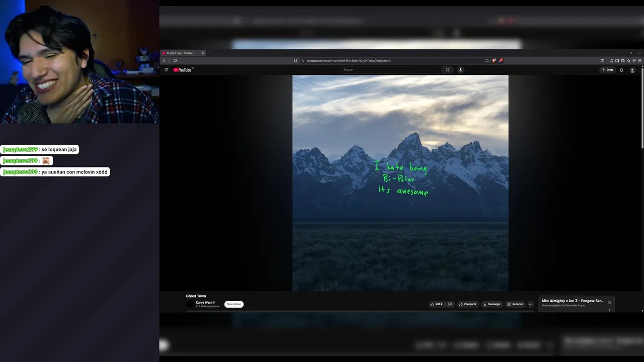This screenshot has height=362, width=644.
Task: Open the Mix playlist panel options menu
Action: point(610,310)
